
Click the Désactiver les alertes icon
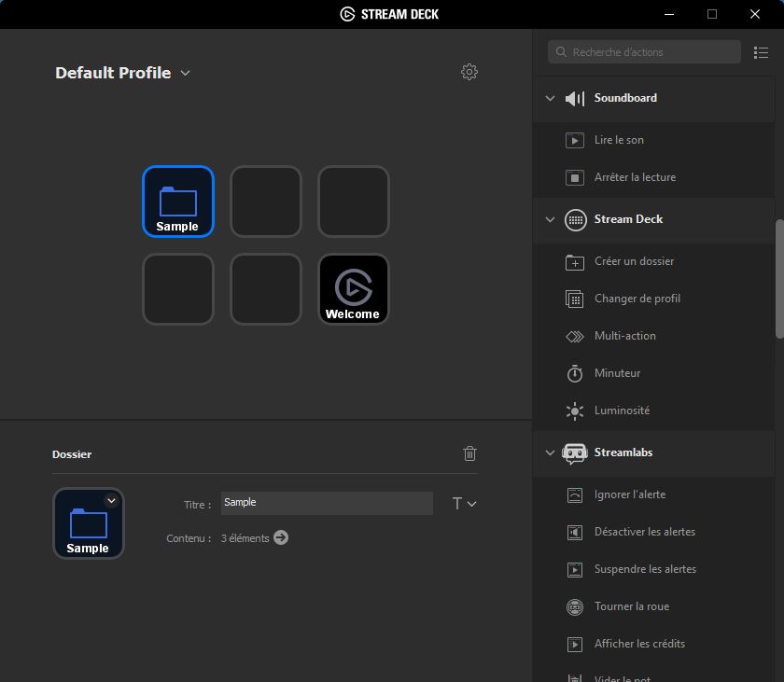pyautogui.click(x=575, y=532)
